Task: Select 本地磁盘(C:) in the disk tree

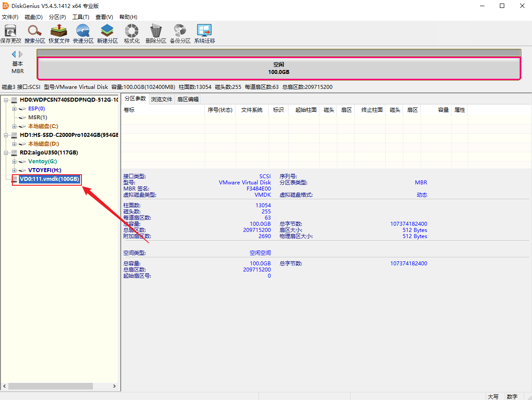Action: click(x=43, y=126)
